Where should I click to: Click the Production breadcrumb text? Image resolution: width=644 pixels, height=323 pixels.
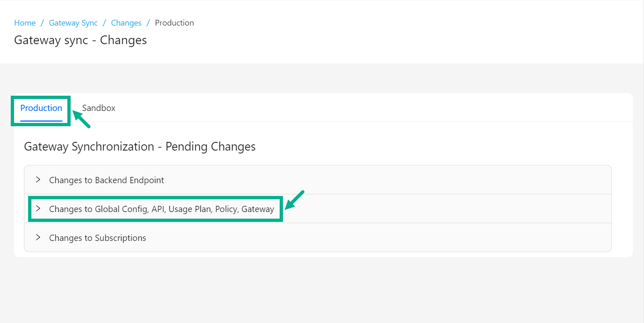[174, 23]
